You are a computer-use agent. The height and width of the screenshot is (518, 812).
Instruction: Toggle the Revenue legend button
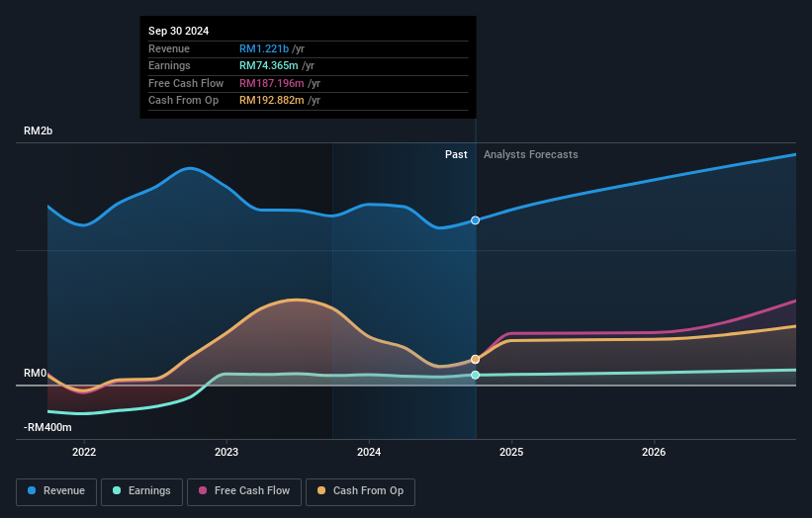coord(56,491)
